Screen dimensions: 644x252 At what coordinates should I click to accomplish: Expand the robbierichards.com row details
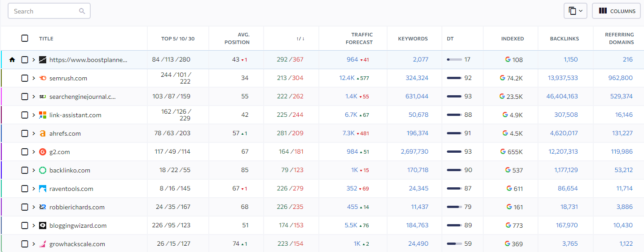click(x=34, y=207)
